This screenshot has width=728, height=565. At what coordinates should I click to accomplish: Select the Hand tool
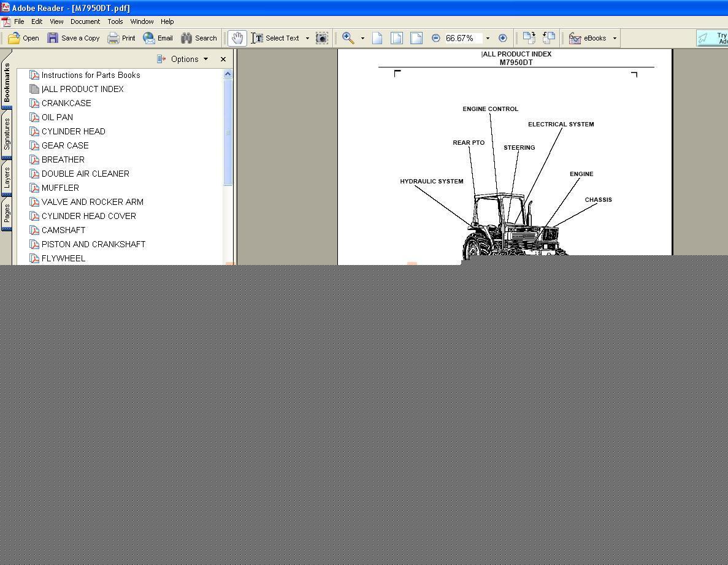coord(237,38)
